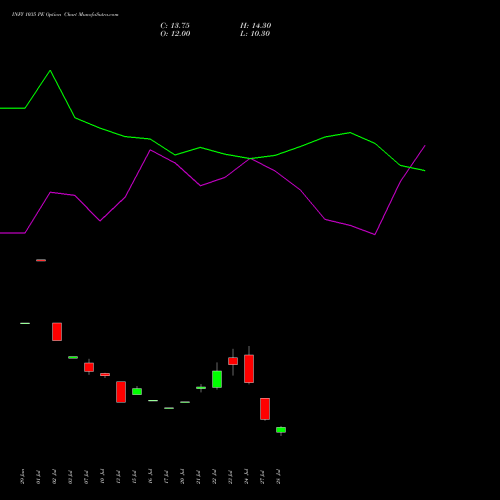Viewport: 500px width, 500px height.
Task: Click the purple line's rightmost end point
Action: coord(425,145)
